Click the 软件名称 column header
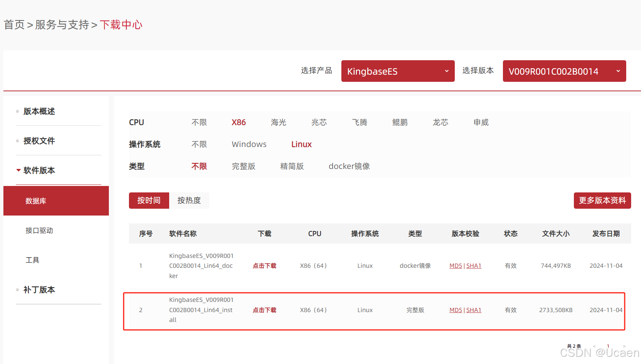The width and height of the screenshot is (641, 364). coord(183,234)
